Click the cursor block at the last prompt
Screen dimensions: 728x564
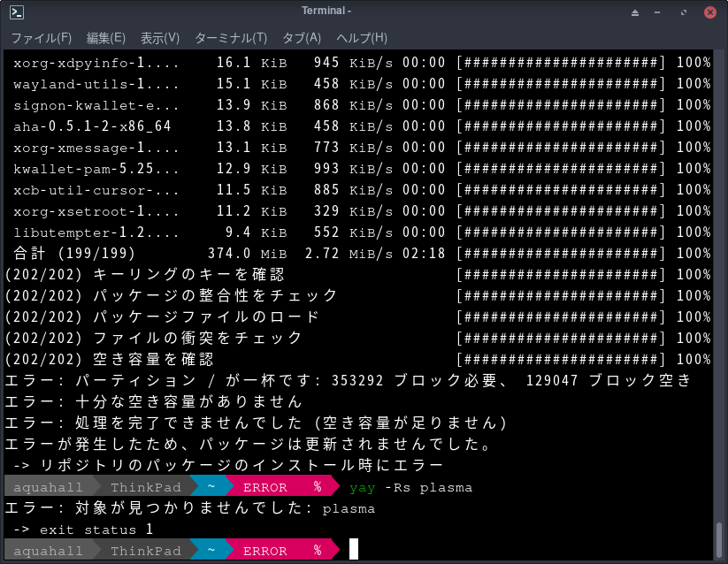pos(354,550)
